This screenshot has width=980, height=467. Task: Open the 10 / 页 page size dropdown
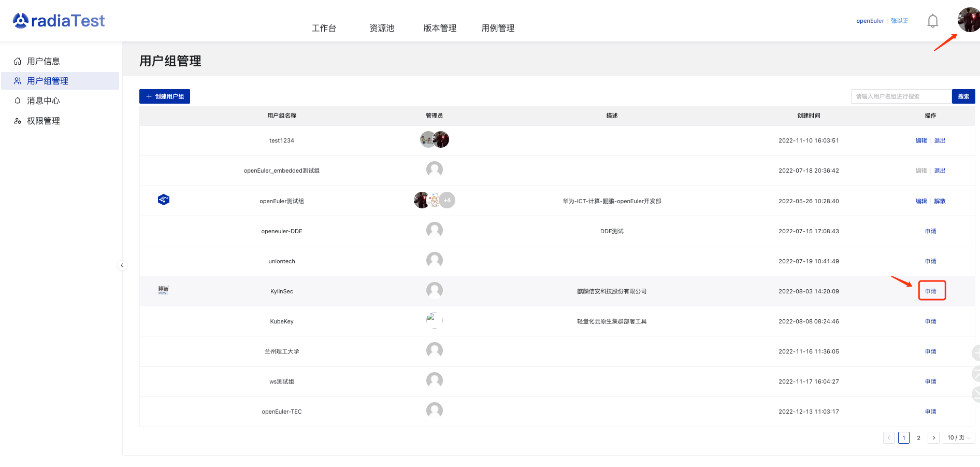(958, 438)
